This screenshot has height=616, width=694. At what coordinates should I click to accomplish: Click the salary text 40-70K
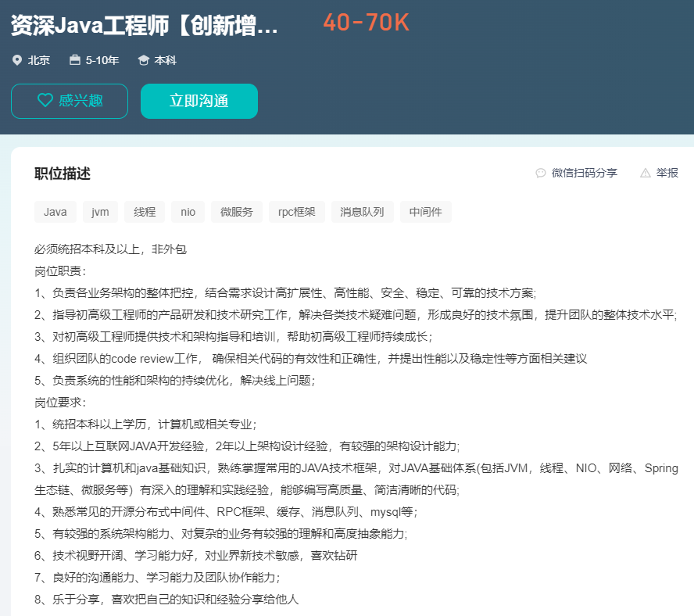pyautogui.click(x=366, y=23)
